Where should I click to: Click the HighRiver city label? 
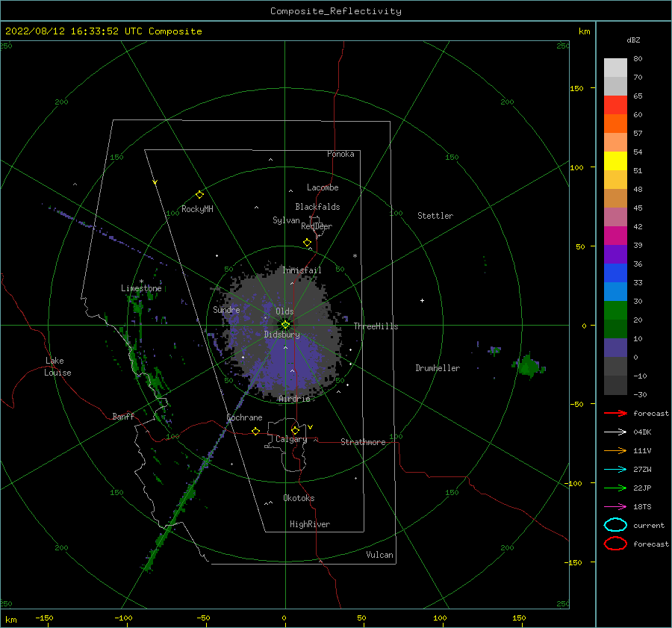[310, 524]
